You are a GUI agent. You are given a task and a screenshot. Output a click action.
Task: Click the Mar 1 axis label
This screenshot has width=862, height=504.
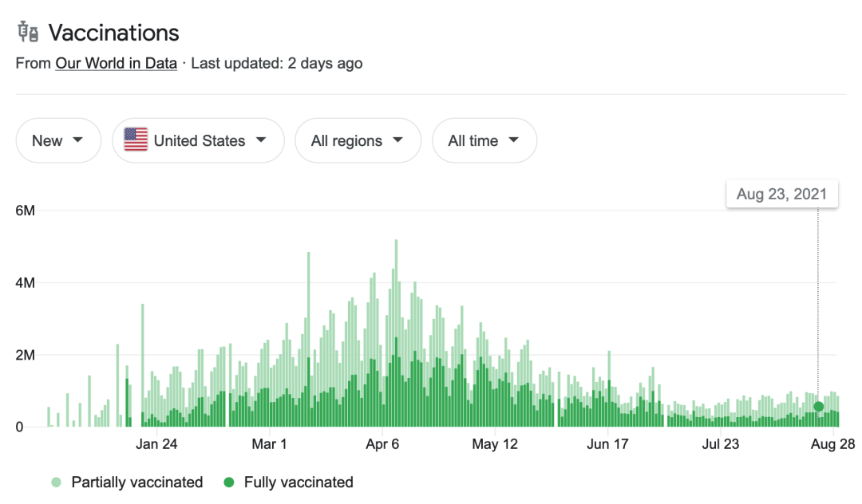(x=270, y=444)
